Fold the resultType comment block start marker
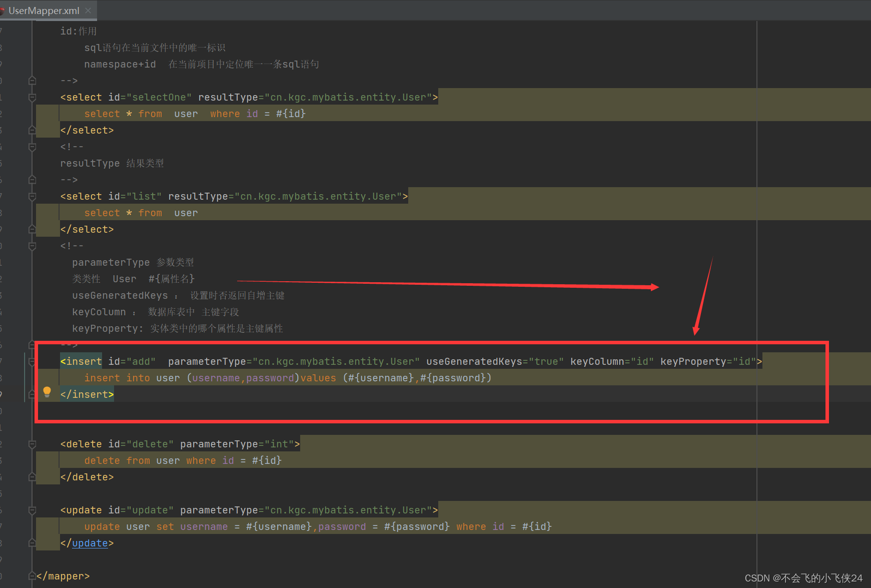 [32, 147]
